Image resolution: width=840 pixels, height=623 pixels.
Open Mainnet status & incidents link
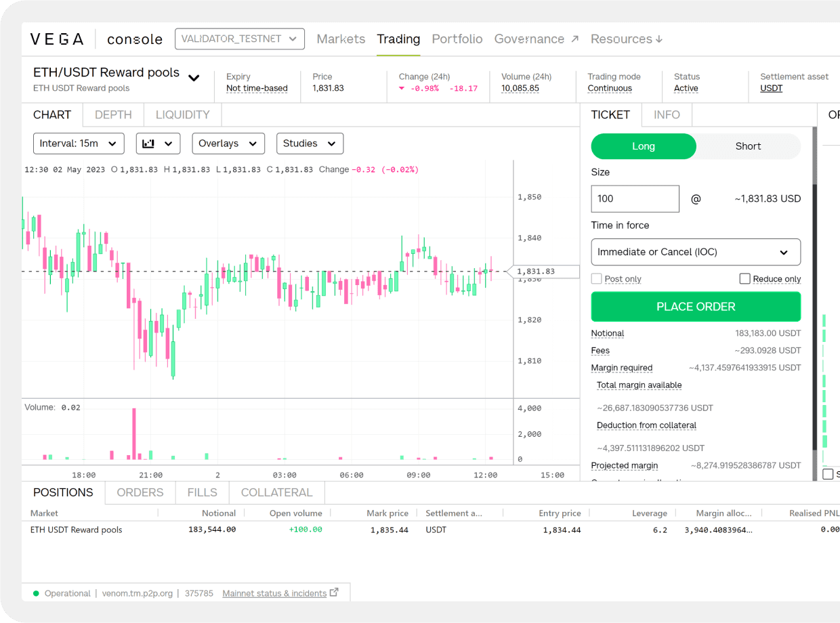click(274, 593)
